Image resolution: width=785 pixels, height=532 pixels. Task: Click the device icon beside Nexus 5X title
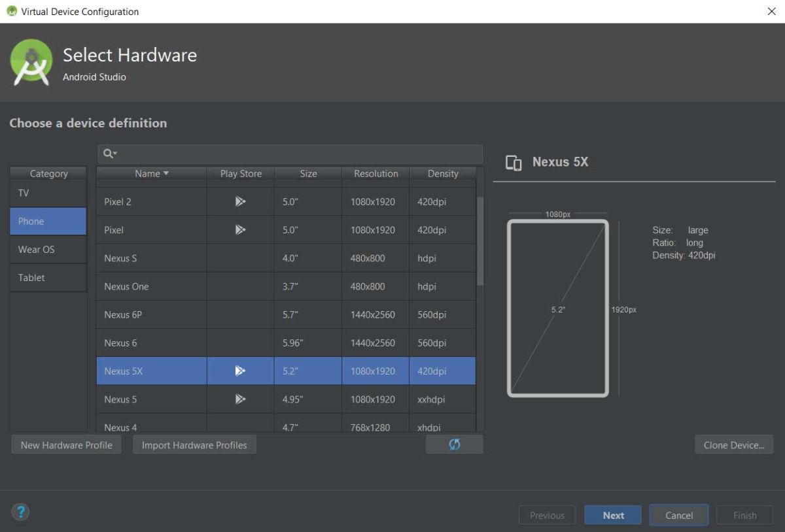click(x=514, y=163)
